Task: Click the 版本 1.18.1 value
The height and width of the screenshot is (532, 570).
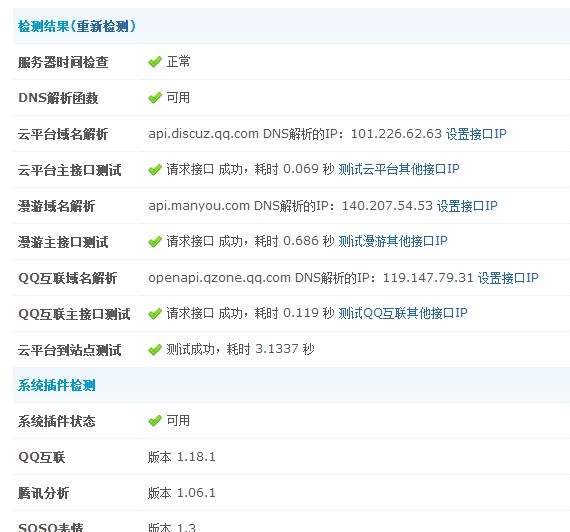Action: point(182,457)
